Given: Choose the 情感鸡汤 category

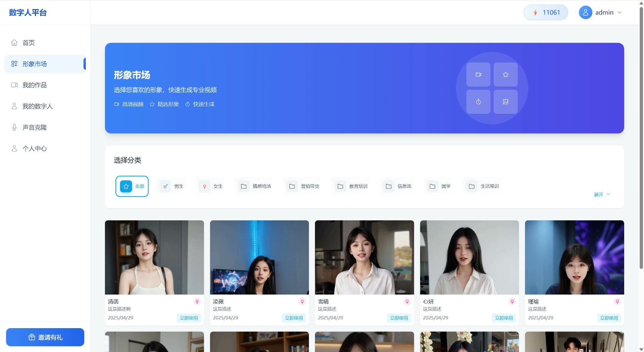Looking at the screenshot, I should 255,186.
